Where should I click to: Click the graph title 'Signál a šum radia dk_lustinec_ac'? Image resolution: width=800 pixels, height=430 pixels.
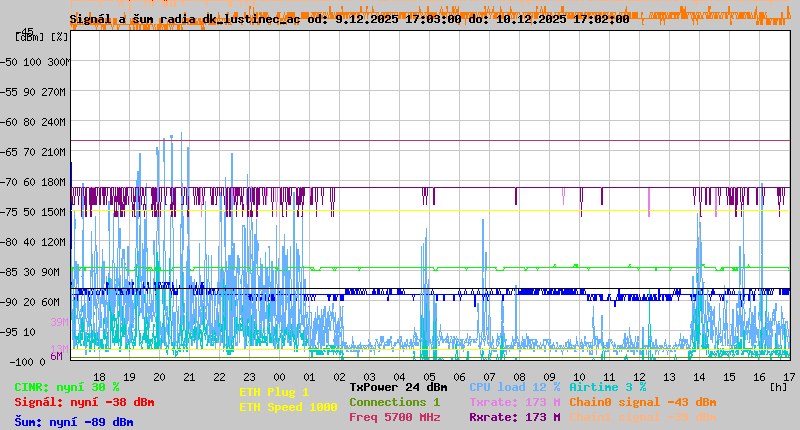tap(185, 19)
